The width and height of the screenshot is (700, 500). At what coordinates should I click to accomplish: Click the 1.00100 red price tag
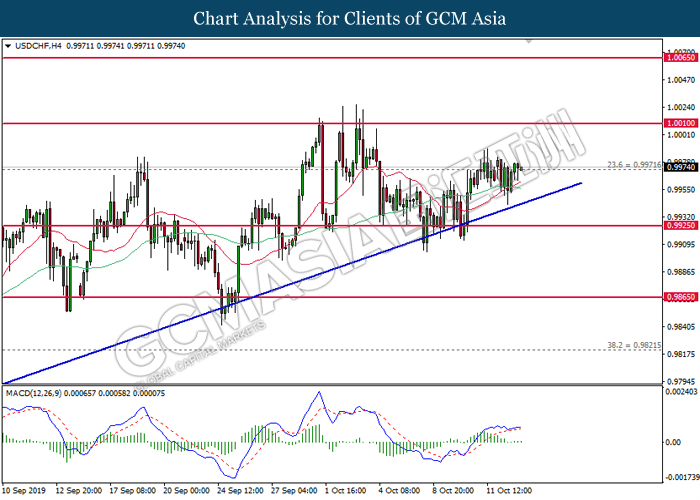[x=680, y=123]
